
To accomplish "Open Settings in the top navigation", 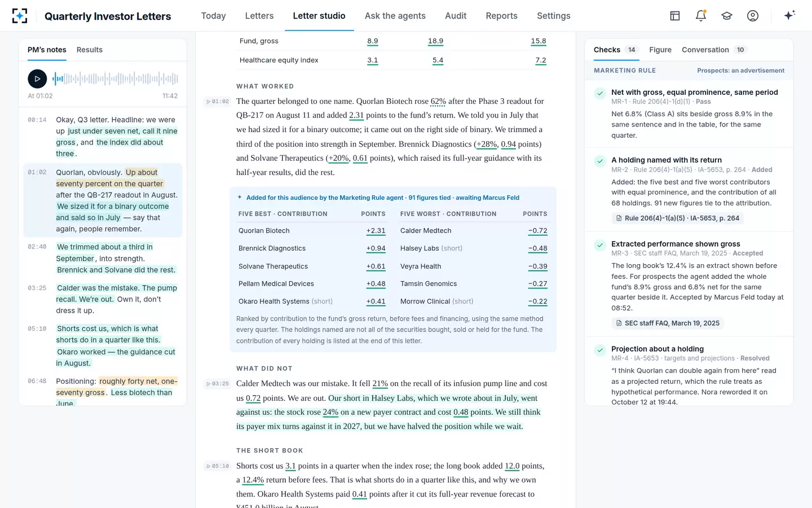I will (554, 16).
